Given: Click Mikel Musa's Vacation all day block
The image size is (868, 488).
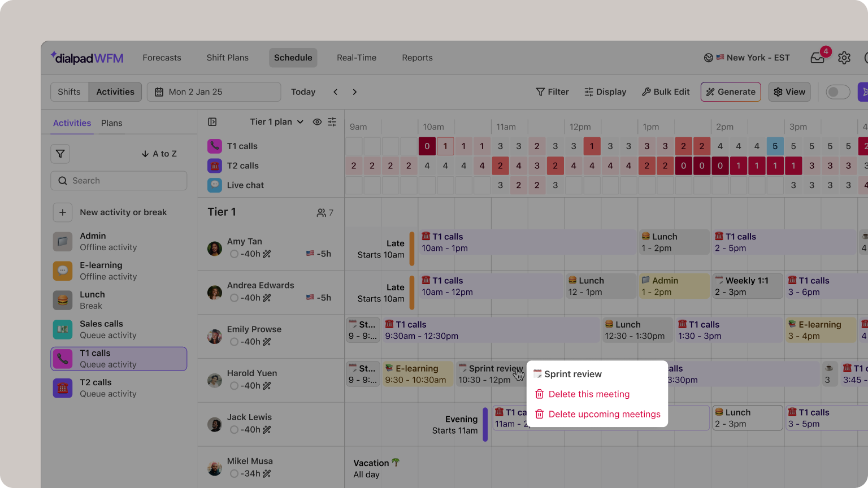Looking at the screenshot, I should coord(376,468).
